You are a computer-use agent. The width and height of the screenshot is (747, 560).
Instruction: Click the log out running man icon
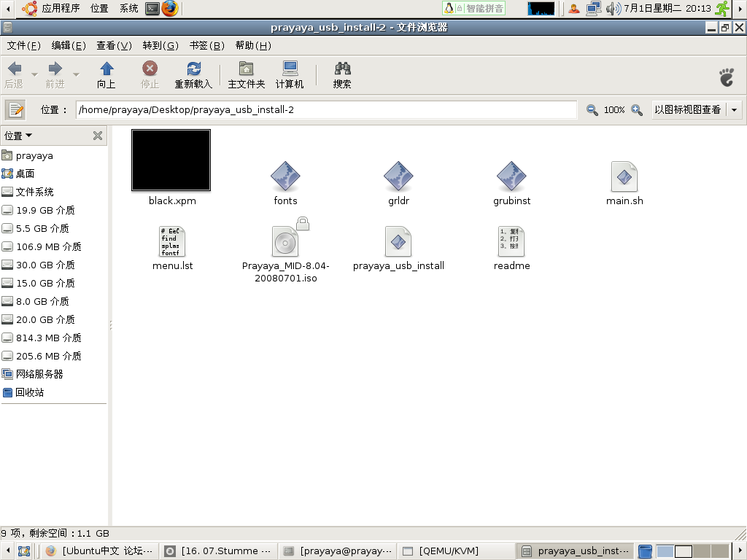click(723, 8)
